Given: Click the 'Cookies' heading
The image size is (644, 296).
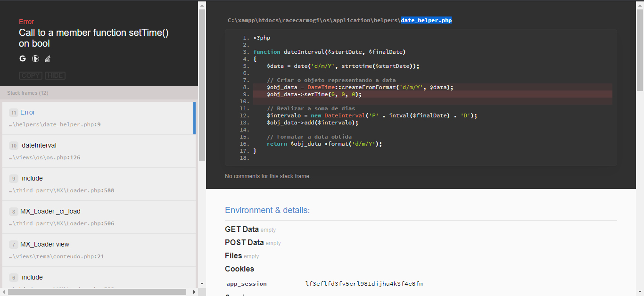Looking at the screenshot, I should tap(239, 269).
